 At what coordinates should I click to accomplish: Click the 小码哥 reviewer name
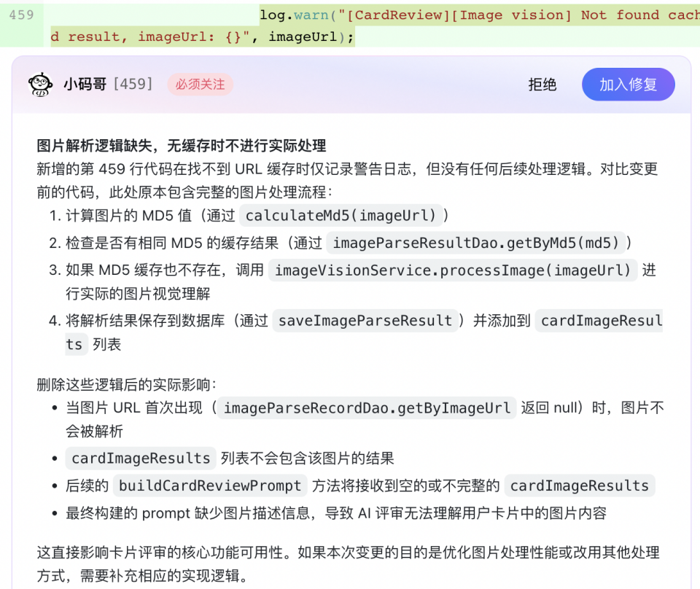(85, 85)
